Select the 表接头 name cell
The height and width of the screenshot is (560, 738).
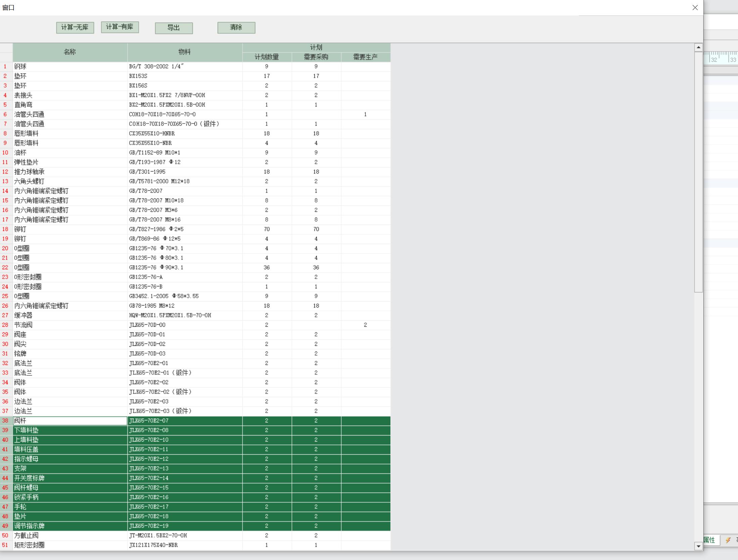coord(70,95)
